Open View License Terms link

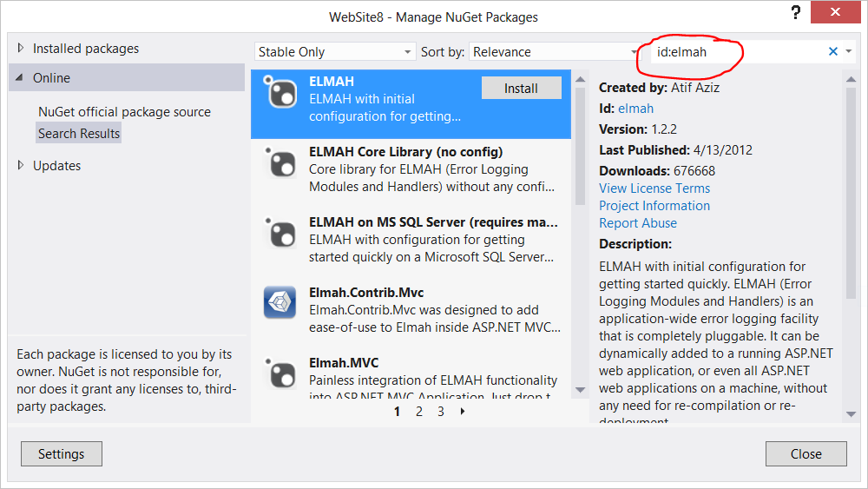click(x=654, y=188)
